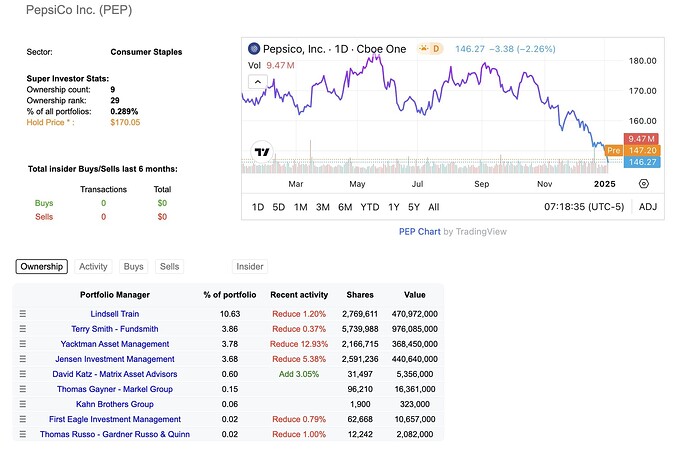Switch to the Insider tab
This screenshot has width=690, height=458.
(250, 266)
